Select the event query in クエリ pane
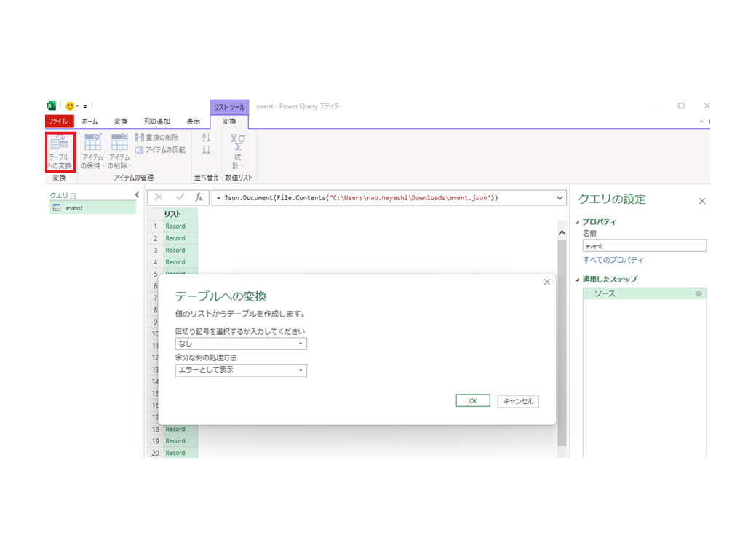 (93, 208)
